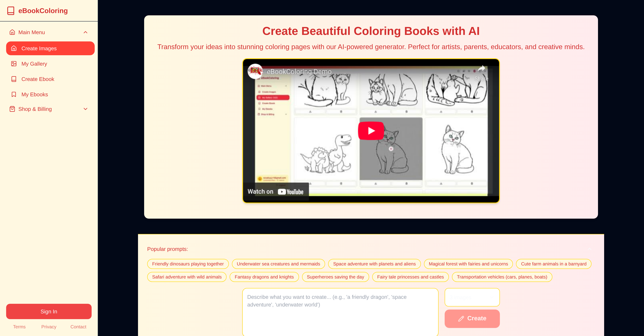Click the Shop & Billing bag icon

point(12,109)
